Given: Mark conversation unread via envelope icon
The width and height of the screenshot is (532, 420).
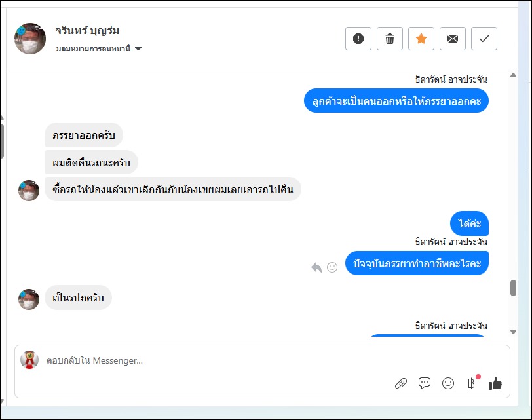Looking at the screenshot, I should [453, 39].
